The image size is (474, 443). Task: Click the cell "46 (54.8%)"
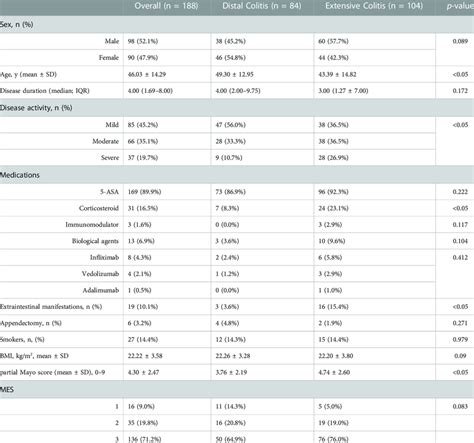tap(230, 58)
